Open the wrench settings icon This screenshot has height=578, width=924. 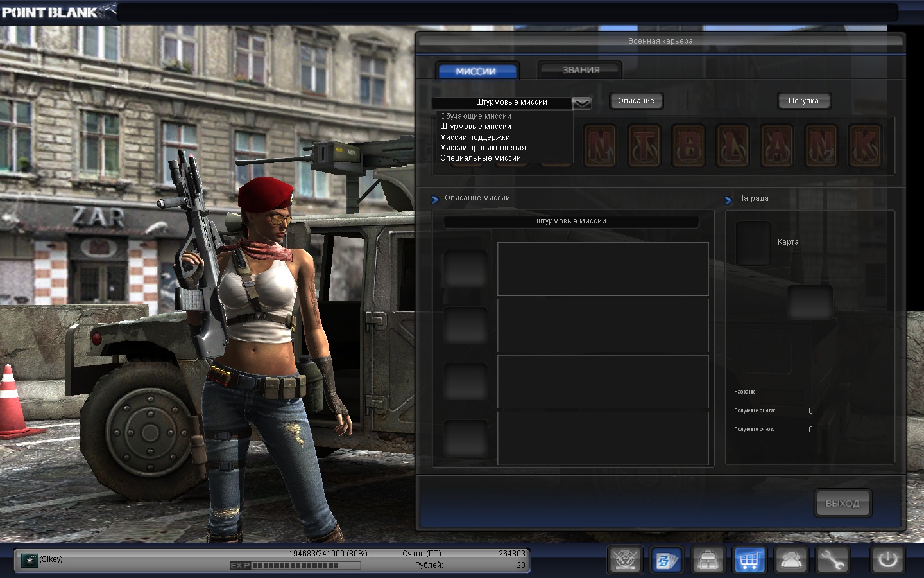(832, 560)
